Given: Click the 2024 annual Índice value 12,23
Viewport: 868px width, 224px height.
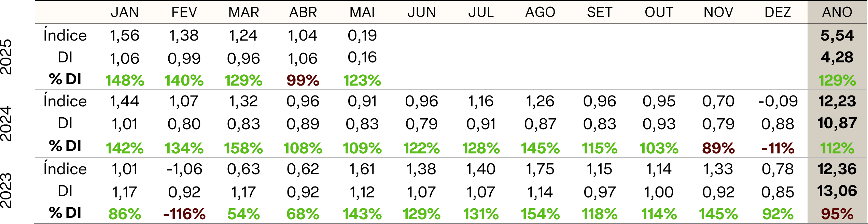Looking at the screenshot, I should pyautogui.click(x=837, y=101).
